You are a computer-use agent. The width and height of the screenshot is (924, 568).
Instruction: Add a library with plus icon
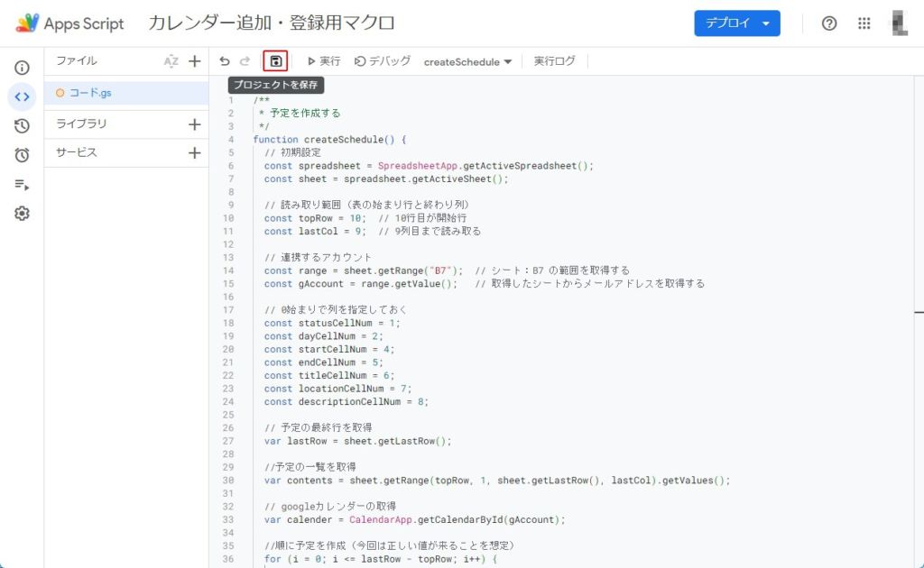tap(194, 124)
